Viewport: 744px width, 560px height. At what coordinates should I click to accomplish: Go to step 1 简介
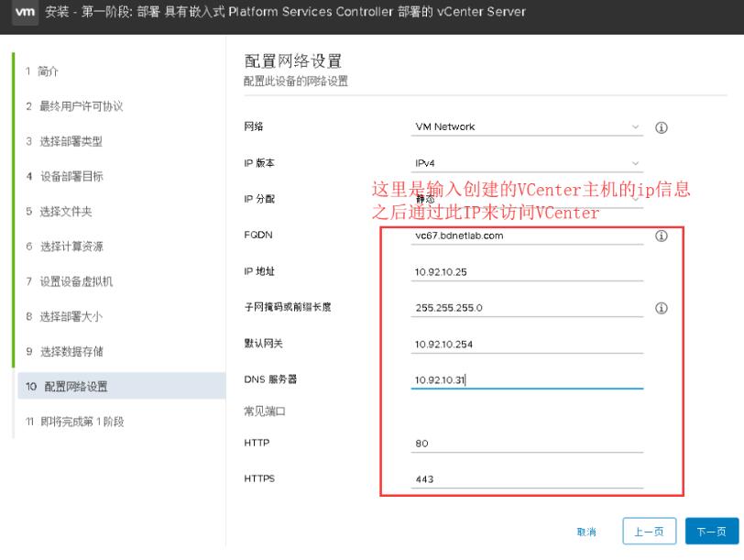pyautogui.click(x=42, y=71)
